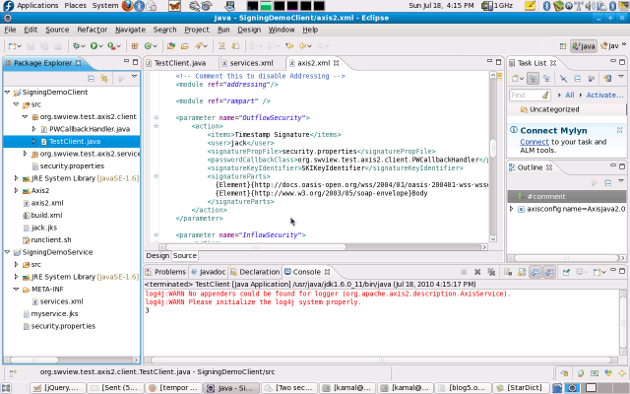Expand axisconfig node in Outline

(511, 209)
